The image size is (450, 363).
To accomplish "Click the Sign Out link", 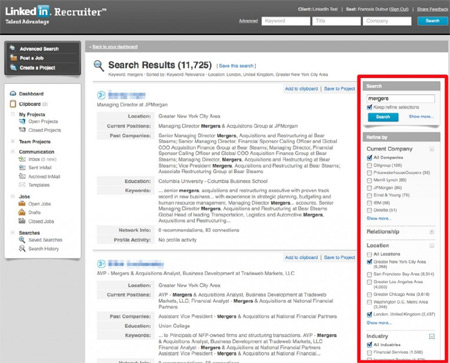I will click(x=399, y=9).
